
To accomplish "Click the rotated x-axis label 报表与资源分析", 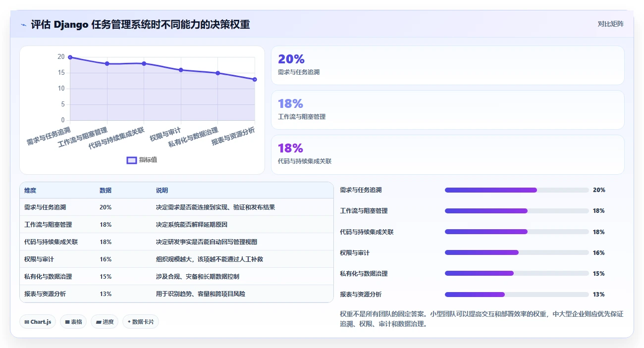I will point(233,136).
